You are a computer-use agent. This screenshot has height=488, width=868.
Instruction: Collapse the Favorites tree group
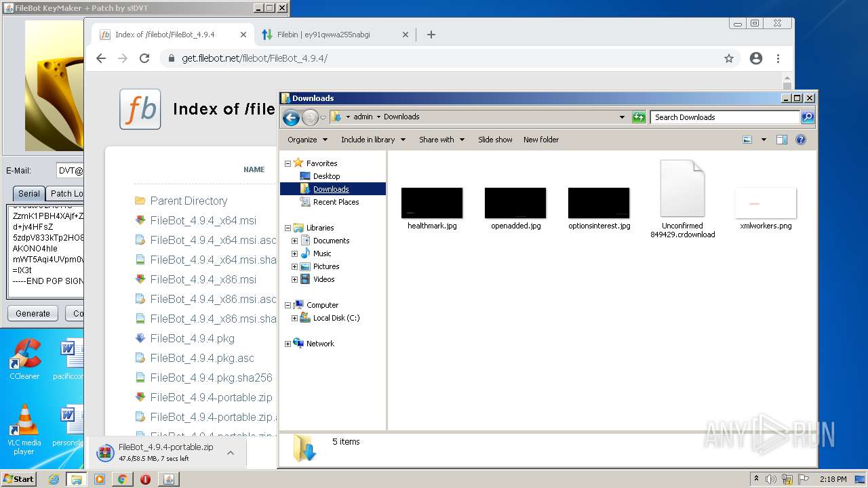pos(288,163)
